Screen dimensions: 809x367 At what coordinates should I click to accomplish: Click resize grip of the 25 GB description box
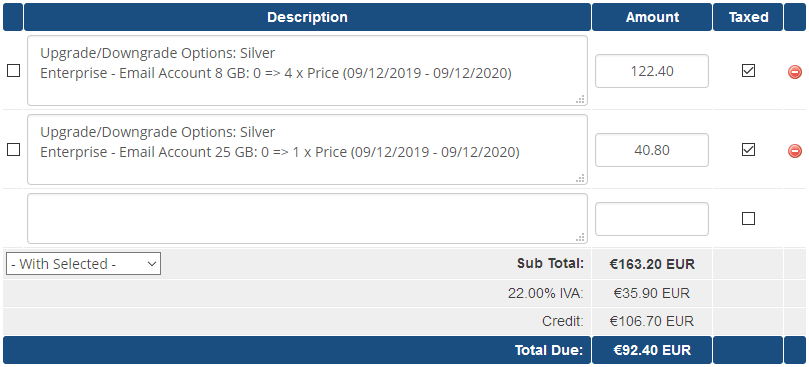[x=580, y=178]
